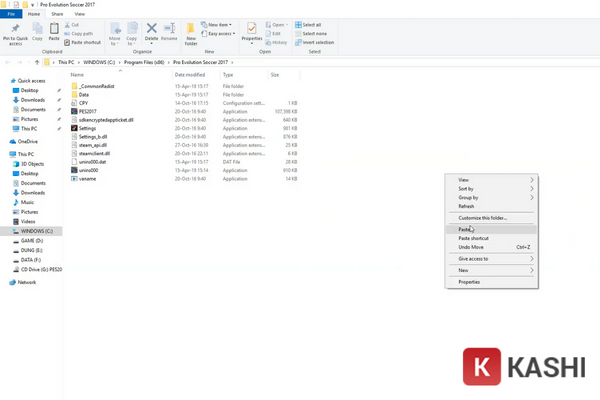The width and height of the screenshot is (600, 400).
Task: Click WINDOWS (C:) in address bar
Action: (99, 62)
